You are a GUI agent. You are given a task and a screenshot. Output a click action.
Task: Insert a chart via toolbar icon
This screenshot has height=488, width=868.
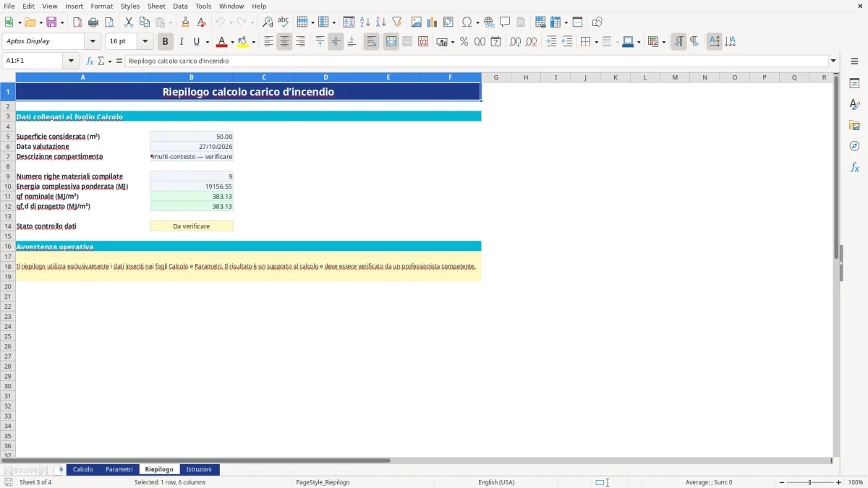coord(433,22)
